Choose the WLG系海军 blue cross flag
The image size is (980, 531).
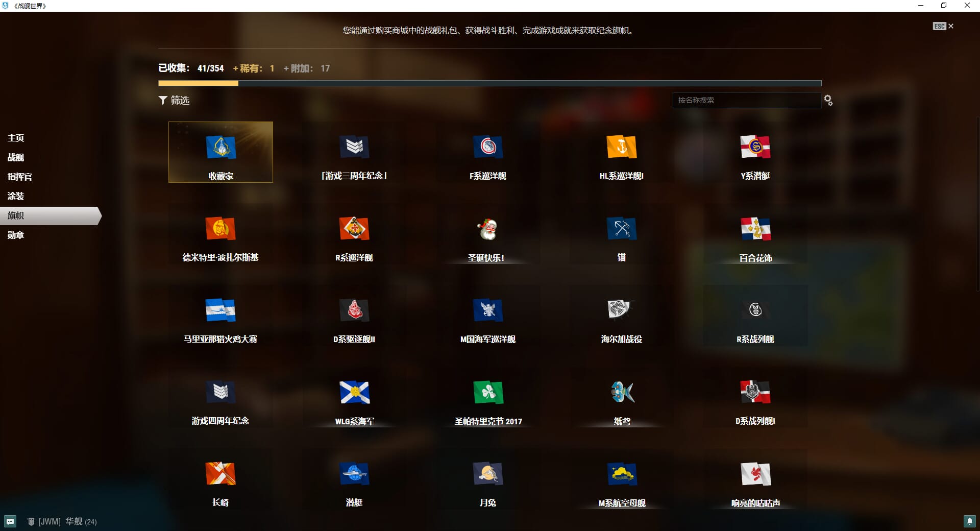click(x=354, y=393)
